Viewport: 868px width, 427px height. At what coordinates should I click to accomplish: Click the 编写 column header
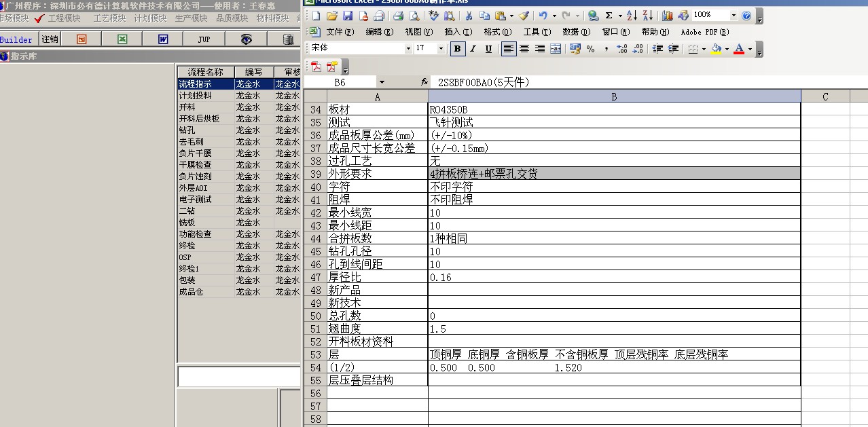point(254,72)
